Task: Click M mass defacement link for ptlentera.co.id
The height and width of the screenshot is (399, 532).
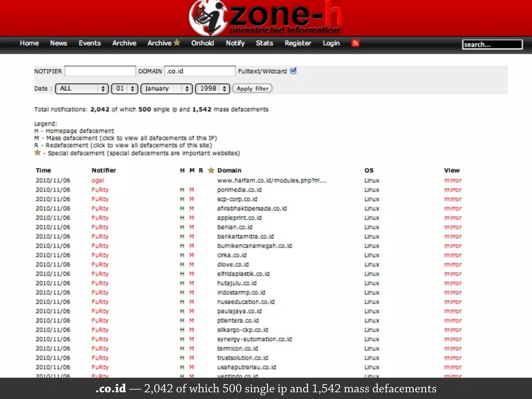Action: (192, 321)
